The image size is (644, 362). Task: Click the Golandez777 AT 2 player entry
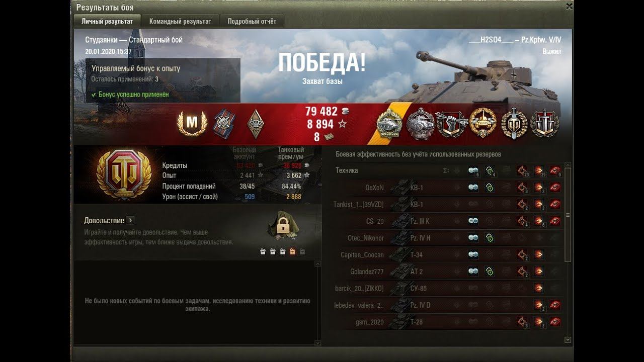click(x=449, y=271)
